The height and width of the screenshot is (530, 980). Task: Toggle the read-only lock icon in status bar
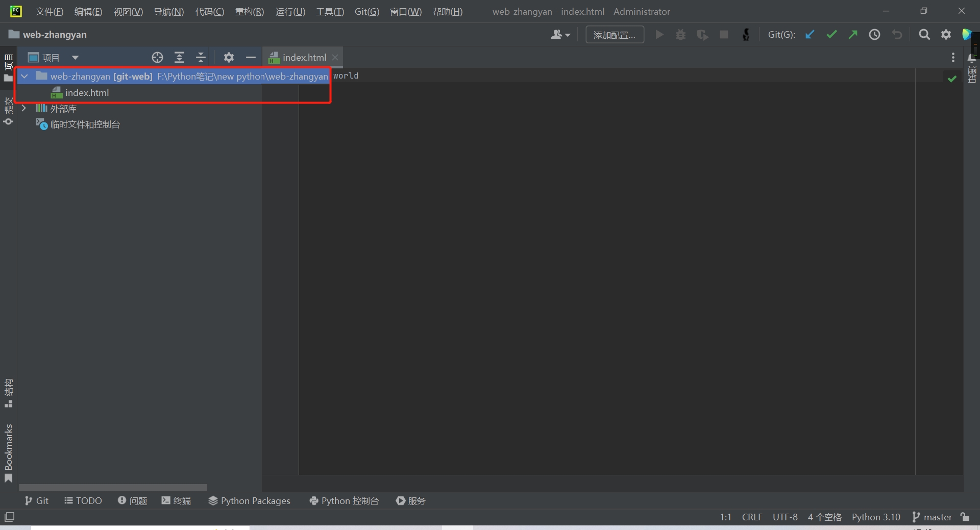[x=965, y=517]
